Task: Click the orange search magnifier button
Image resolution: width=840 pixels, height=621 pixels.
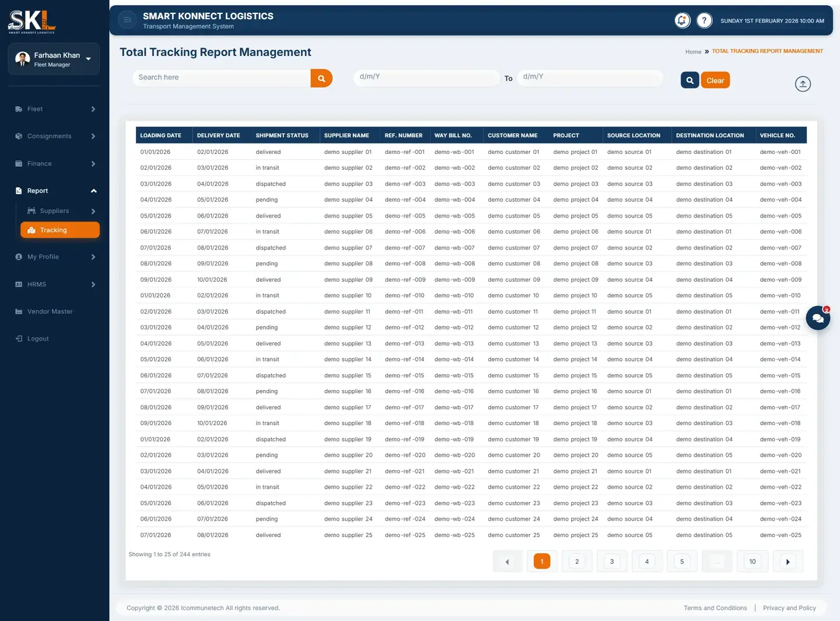Action: [321, 78]
